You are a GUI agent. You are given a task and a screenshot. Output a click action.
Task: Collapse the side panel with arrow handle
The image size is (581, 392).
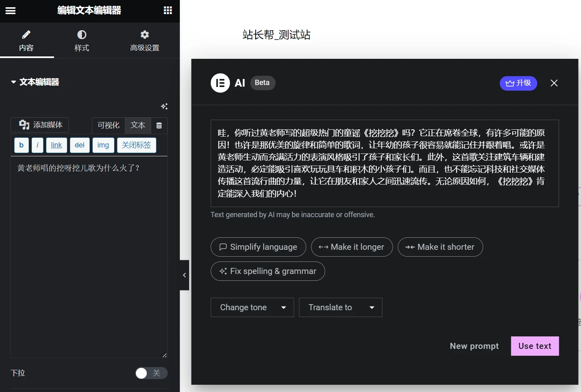pos(184,275)
